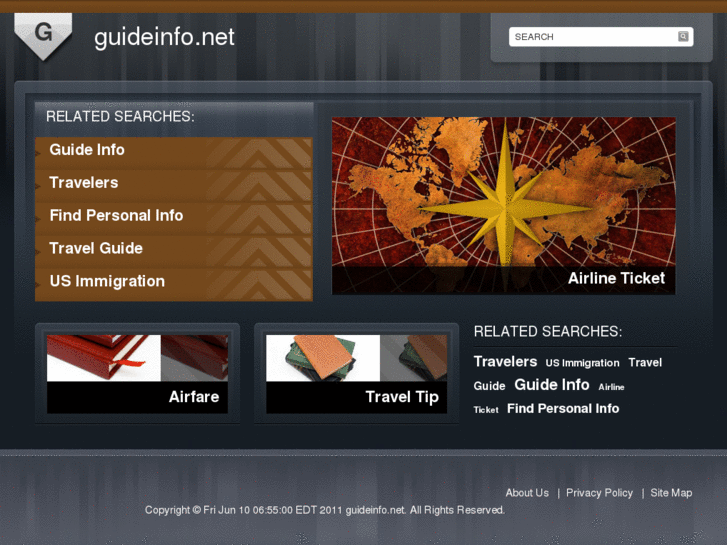The image size is (727, 545).
Task: Click the Airfare red books thumbnail
Action: click(x=137, y=374)
